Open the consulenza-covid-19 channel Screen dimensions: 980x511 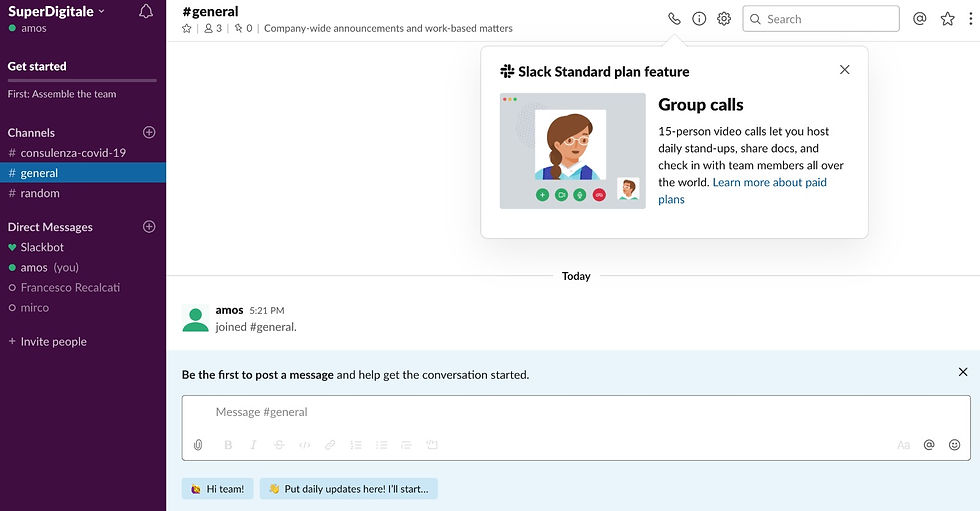82,152
